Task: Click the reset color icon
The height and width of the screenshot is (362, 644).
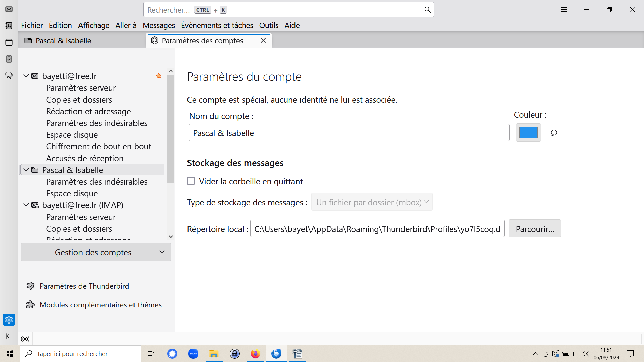Action: tap(554, 133)
